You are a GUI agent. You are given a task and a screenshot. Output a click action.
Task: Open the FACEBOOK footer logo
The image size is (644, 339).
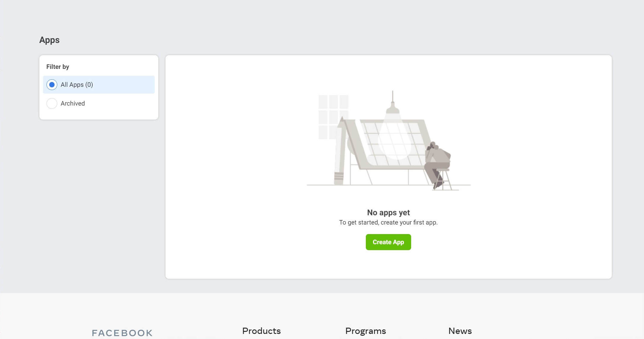[x=122, y=333]
